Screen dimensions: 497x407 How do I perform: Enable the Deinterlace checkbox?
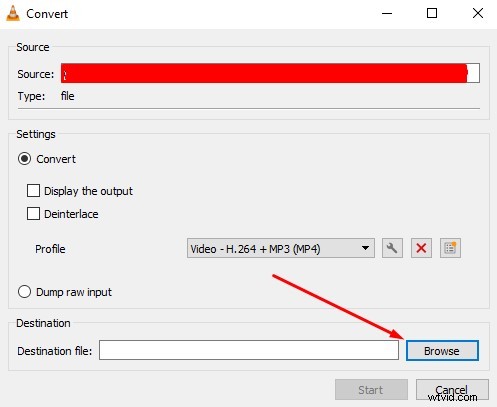tap(33, 214)
